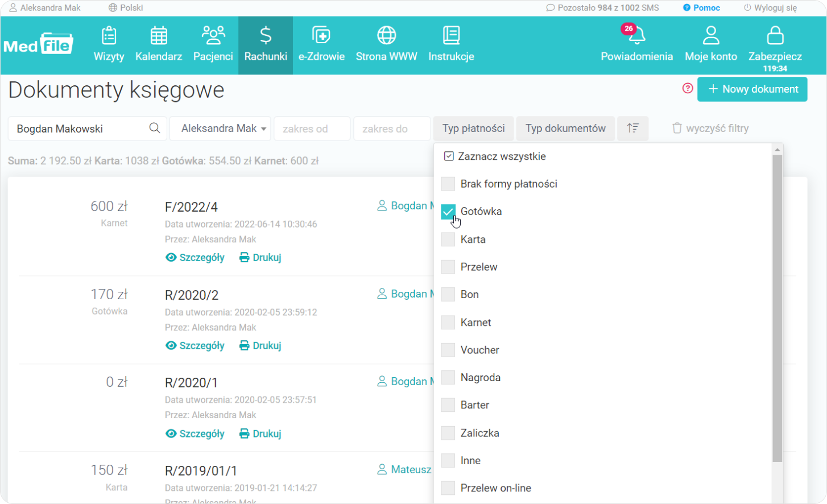The image size is (827, 504).
Task: Click the payment list scrollbar thumb
Action: [x=778, y=308]
